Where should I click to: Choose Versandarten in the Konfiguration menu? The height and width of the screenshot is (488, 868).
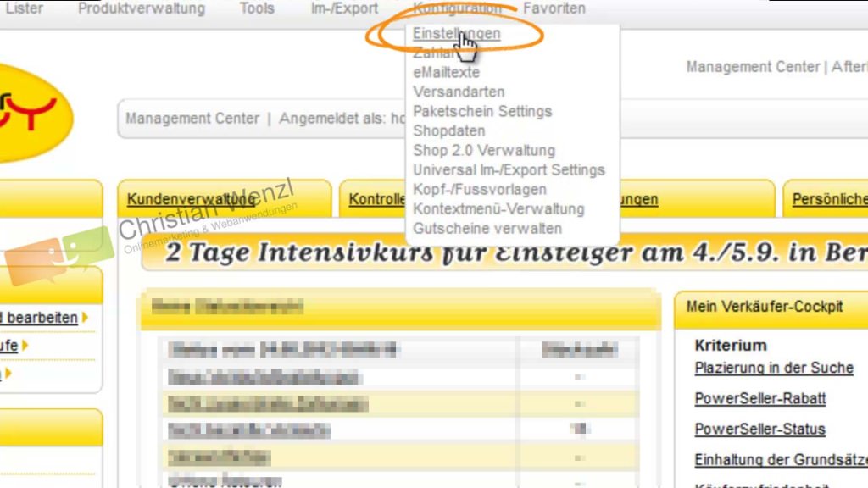459,91
